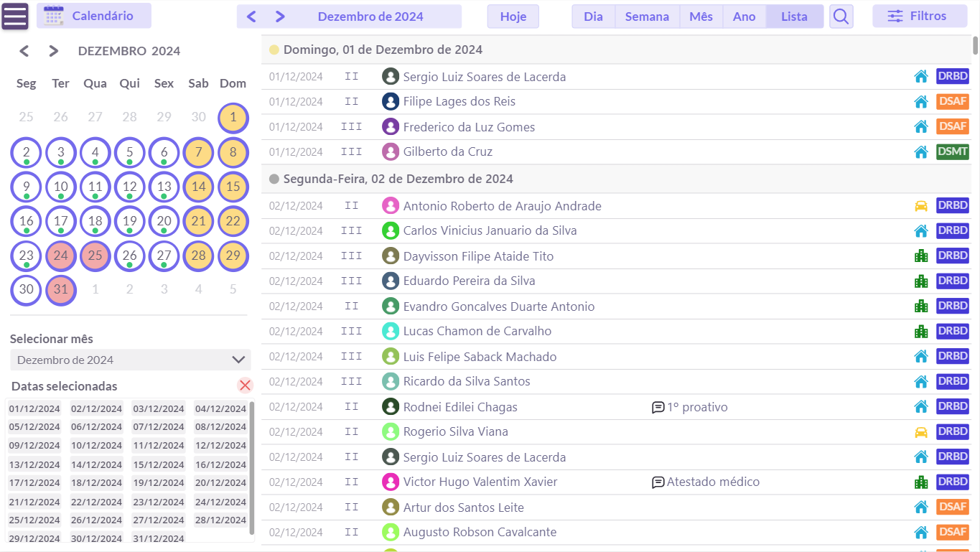Click DRBD badge in Rodnei Edilei Chagas row
Screen dimensions: 980x552
tap(953, 407)
